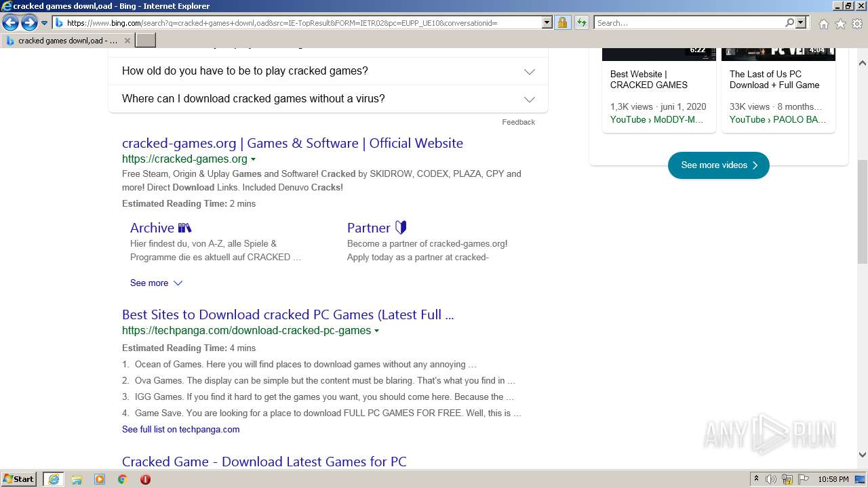Viewport: 868px width, 488px height.
Task: Open the Windows Start menu
Action: pos(19,479)
